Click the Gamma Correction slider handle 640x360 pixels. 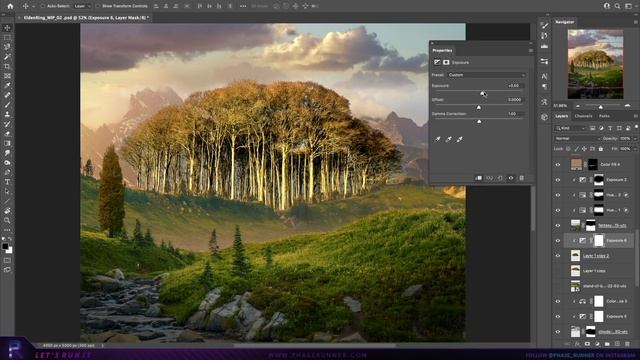(x=479, y=122)
